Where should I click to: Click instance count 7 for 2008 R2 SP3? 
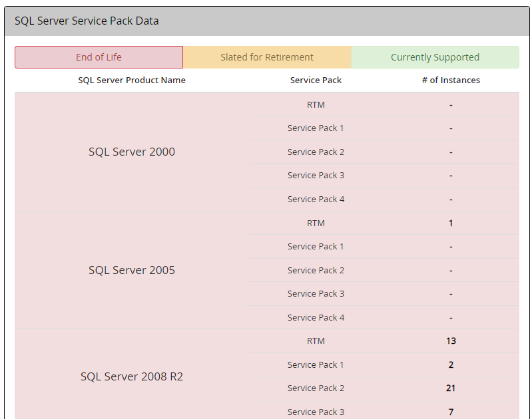tap(451, 412)
